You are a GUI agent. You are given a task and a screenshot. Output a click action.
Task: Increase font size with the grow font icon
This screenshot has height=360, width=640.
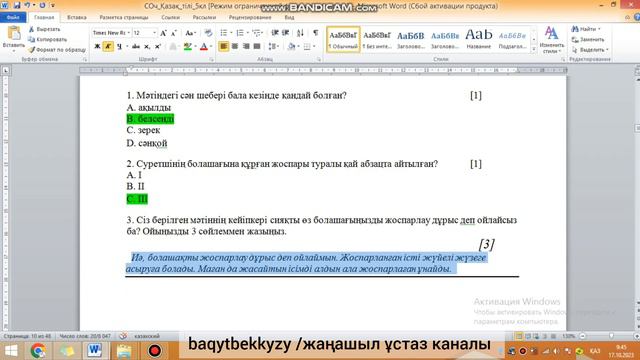(163, 33)
